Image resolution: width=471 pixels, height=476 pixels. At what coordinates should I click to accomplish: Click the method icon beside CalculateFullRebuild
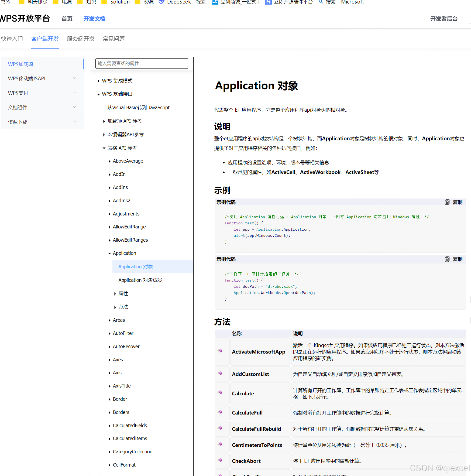pyautogui.click(x=220, y=428)
